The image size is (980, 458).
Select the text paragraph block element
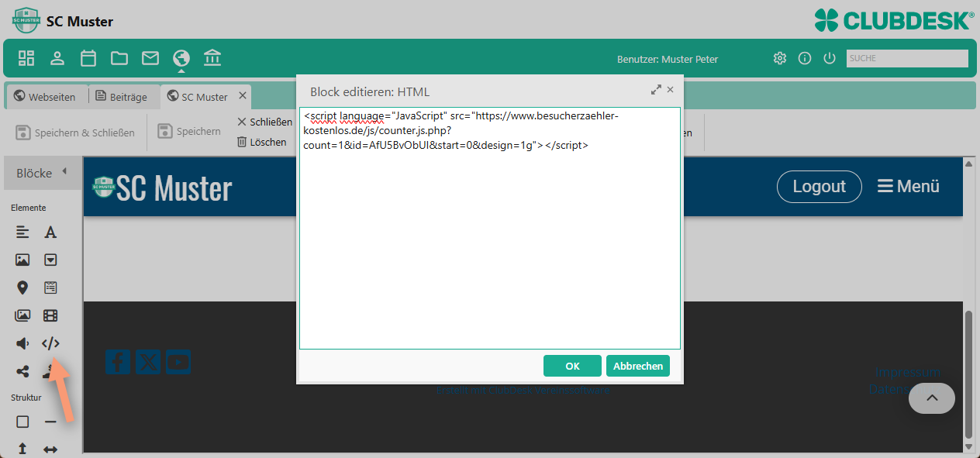(x=22, y=232)
